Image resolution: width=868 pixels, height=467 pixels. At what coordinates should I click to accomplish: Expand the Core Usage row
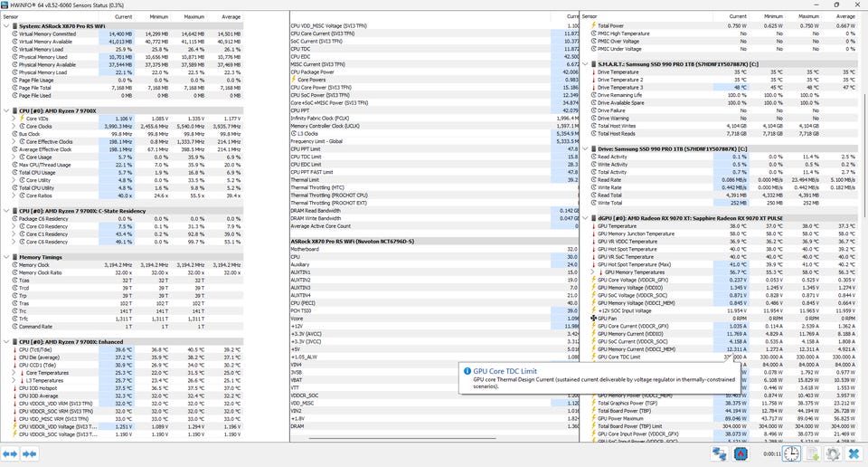pos(14,157)
